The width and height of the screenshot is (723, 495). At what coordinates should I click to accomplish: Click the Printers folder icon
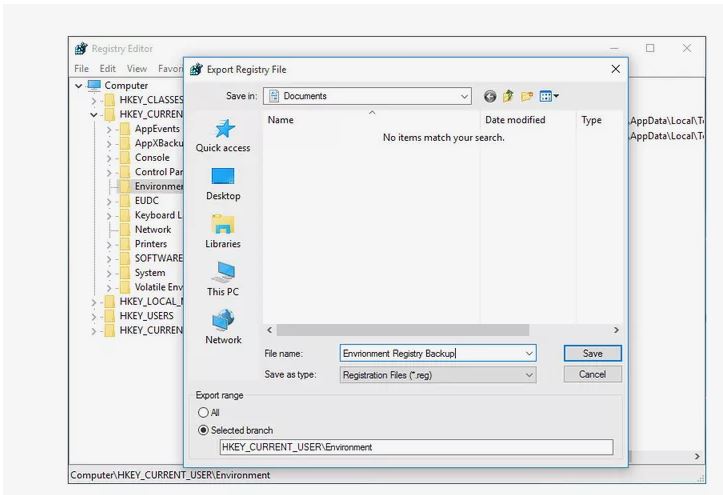[124, 244]
